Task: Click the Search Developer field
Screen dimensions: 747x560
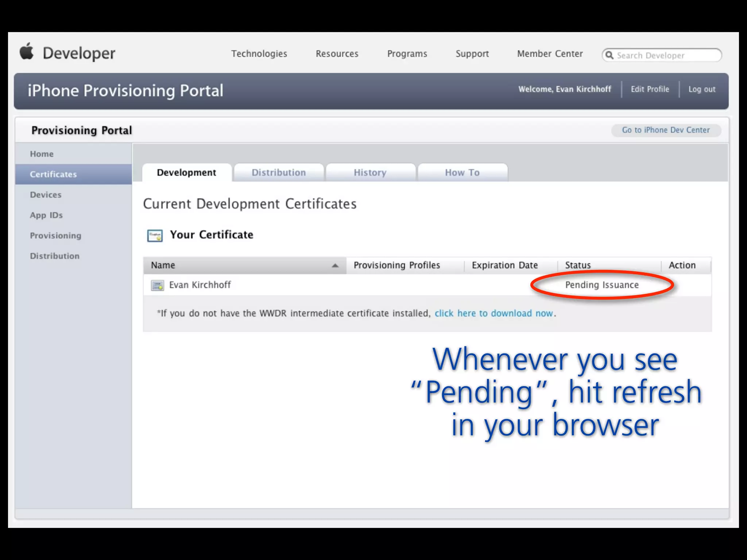Action: (x=662, y=55)
